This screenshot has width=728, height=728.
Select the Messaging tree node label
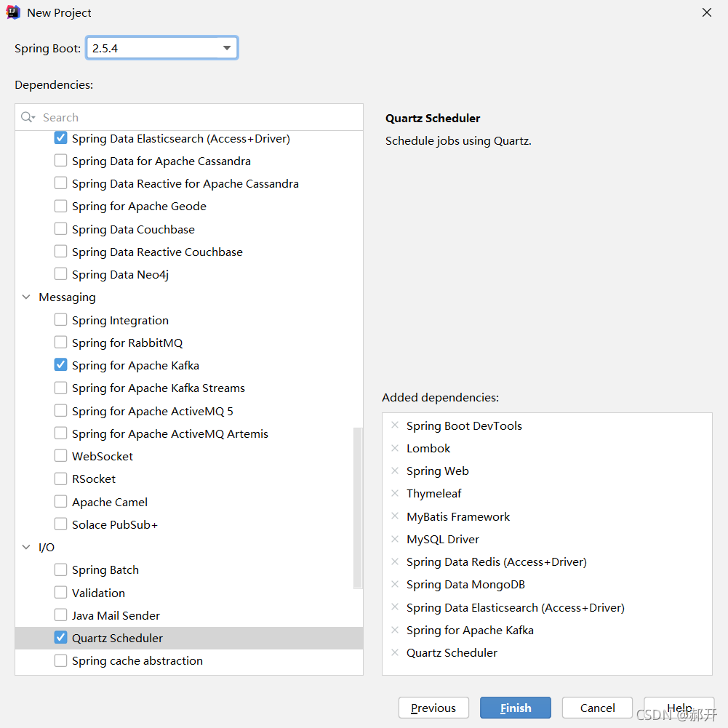coord(68,297)
